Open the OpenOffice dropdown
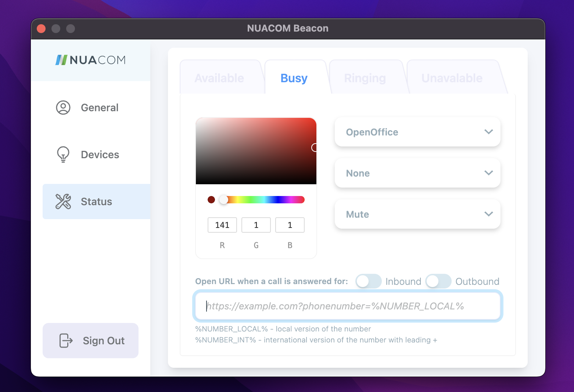Viewport: 574px width, 392px height. pyautogui.click(x=417, y=132)
